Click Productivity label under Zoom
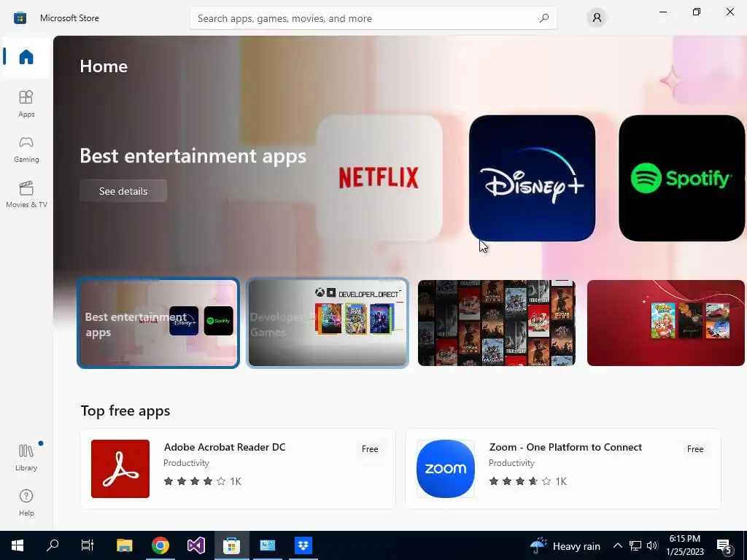The image size is (747, 560). click(x=511, y=463)
